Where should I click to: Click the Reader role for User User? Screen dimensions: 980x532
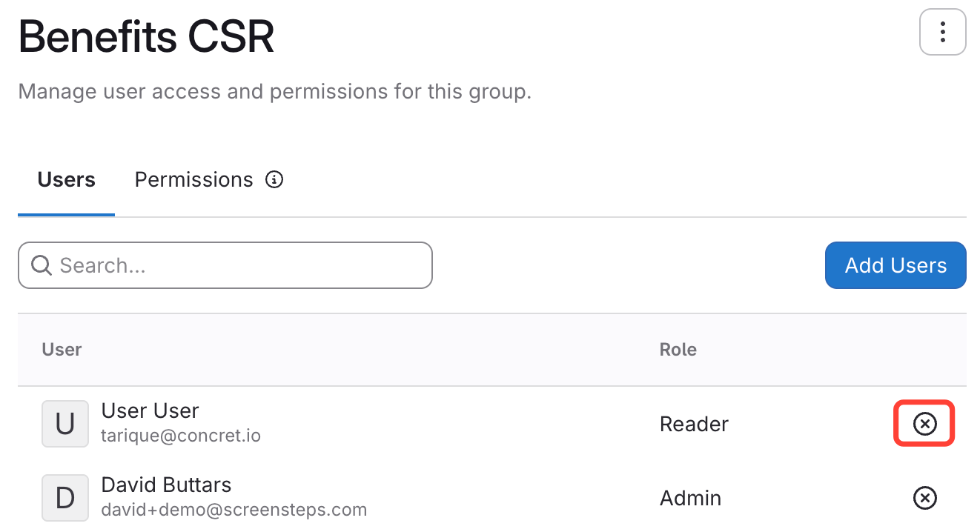coord(694,424)
